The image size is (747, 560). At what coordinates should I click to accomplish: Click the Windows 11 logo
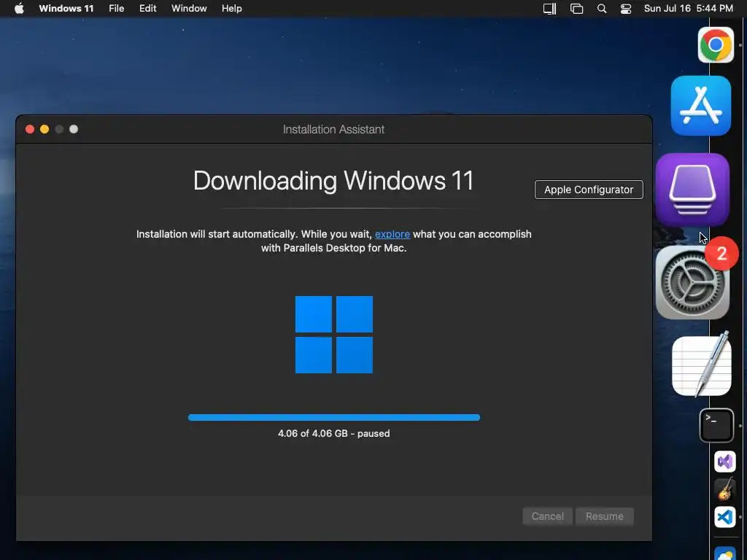pos(334,334)
